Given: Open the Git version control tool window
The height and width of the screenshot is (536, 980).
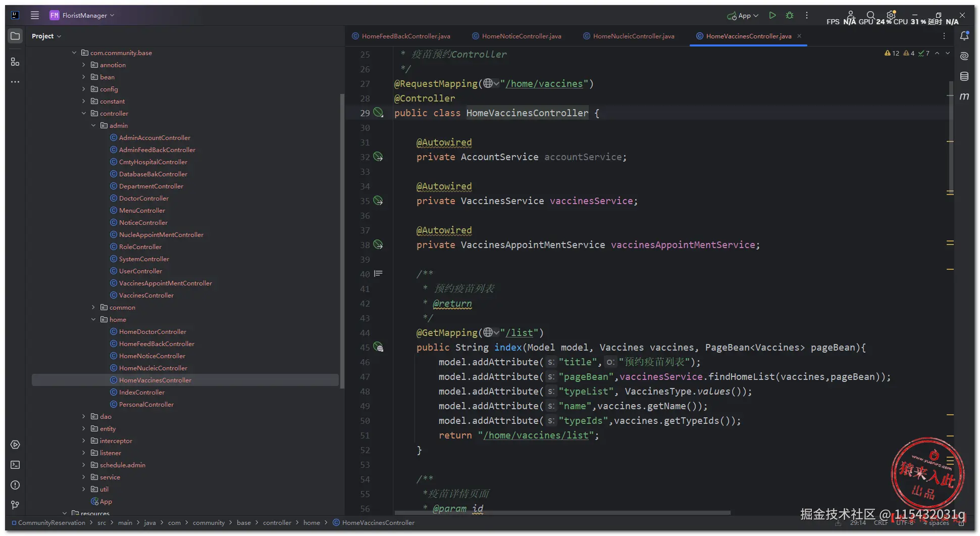Looking at the screenshot, I should pos(15,505).
